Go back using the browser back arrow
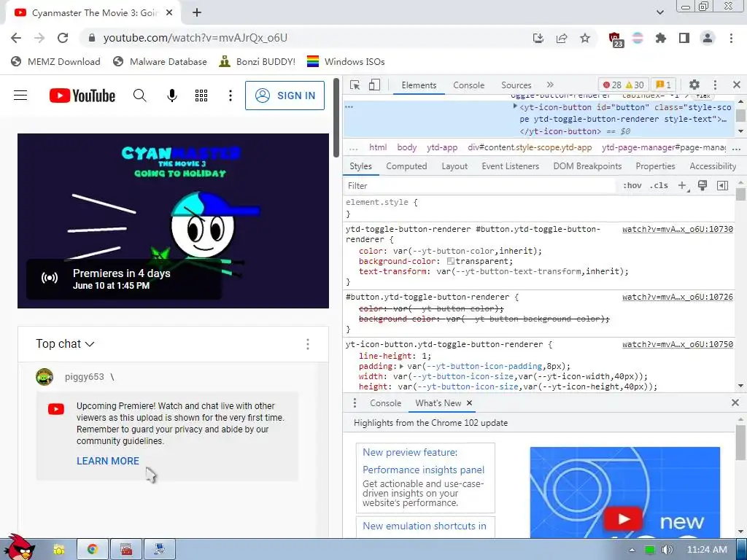This screenshot has height=560, width=747. point(16,38)
